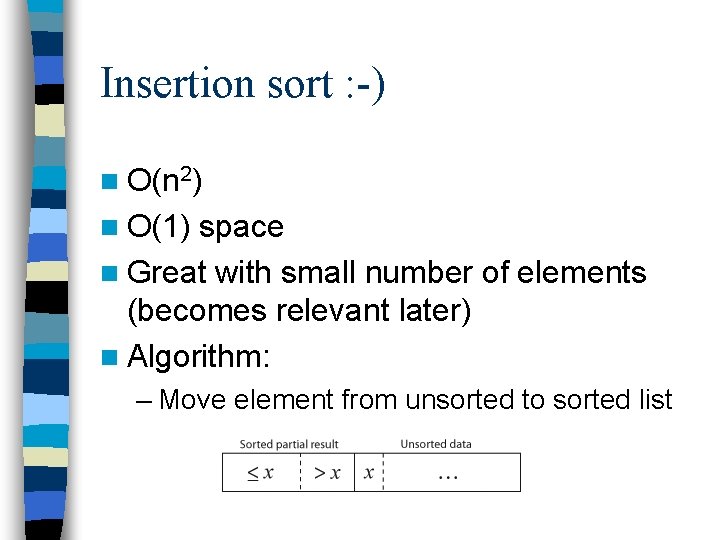Click the "> x" cell in diagram
Screen dimensions: 720x540
pos(327,473)
